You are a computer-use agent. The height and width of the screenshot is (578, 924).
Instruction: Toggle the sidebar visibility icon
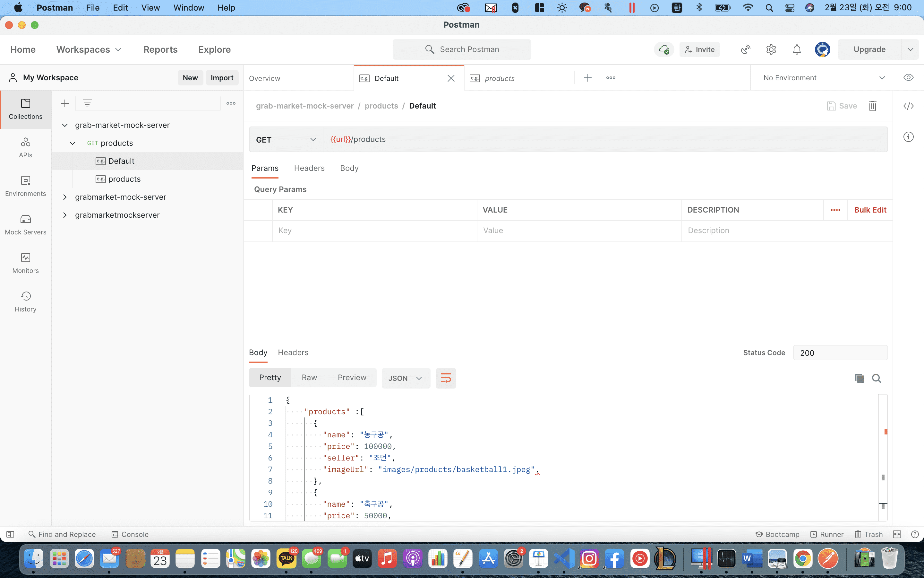point(10,534)
